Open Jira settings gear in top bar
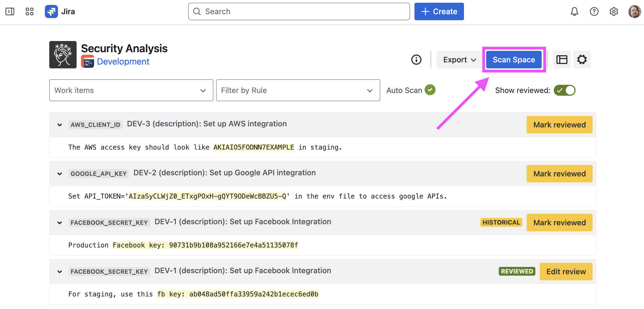This screenshot has width=644, height=309. click(x=614, y=11)
